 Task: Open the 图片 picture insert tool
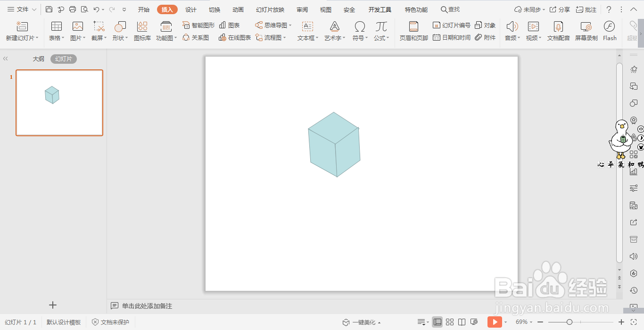78,31
